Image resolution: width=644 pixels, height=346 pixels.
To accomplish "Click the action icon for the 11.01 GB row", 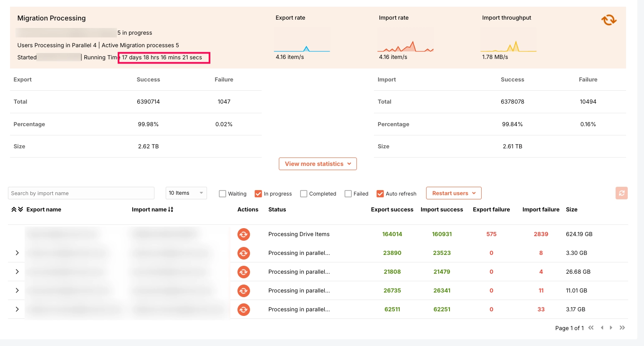I will pyautogui.click(x=244, y=291).
